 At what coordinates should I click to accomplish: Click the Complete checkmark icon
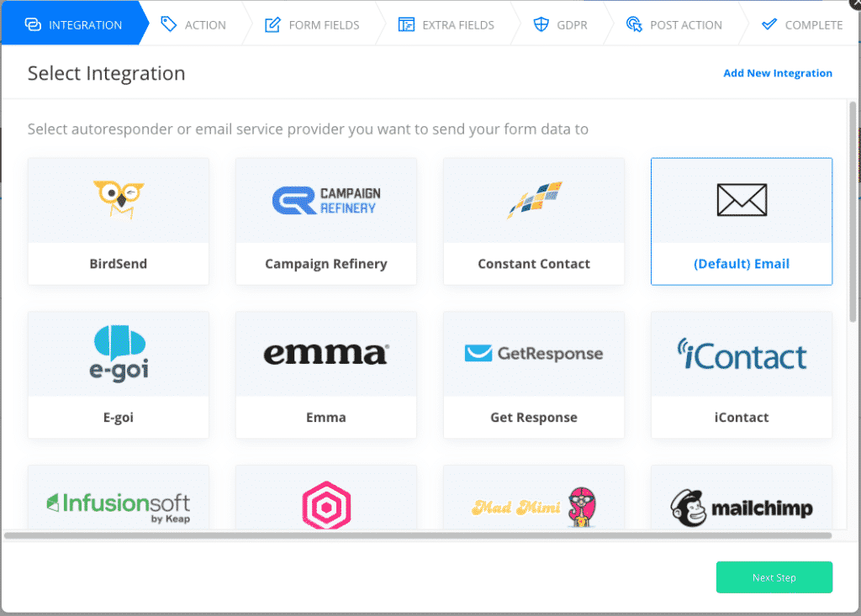[769, 24]
